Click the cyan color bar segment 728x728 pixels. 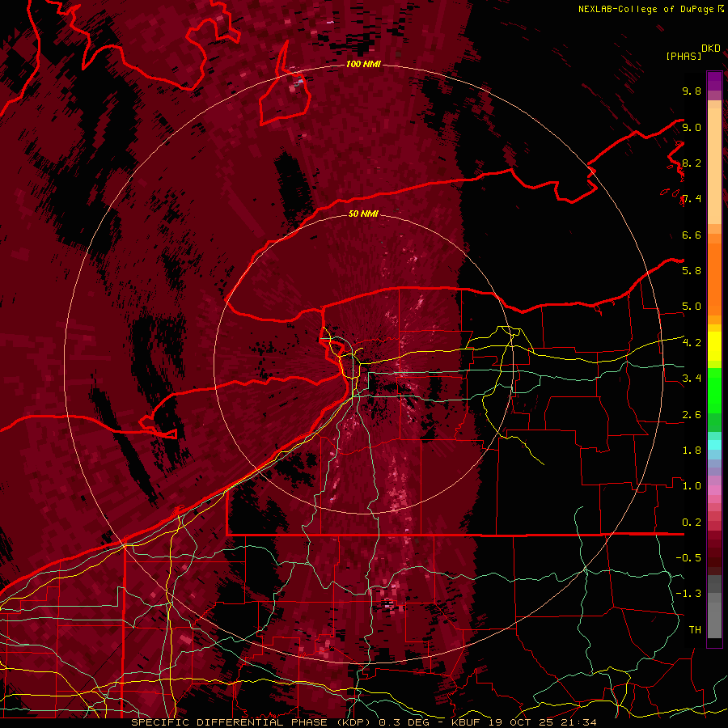(714, 445)
